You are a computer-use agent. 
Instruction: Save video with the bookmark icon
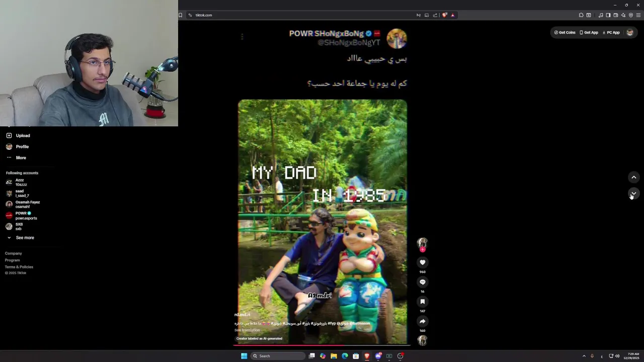[x=423, y=302]
